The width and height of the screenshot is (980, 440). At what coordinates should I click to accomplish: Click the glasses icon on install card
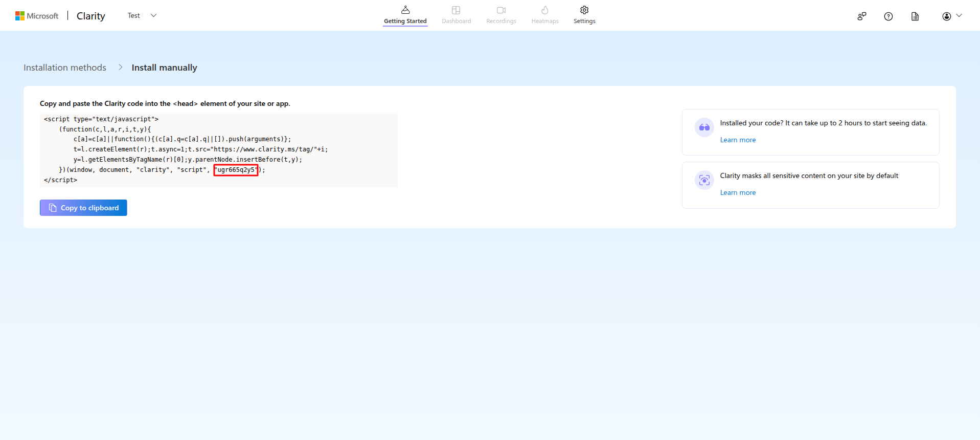click(704, 127)
